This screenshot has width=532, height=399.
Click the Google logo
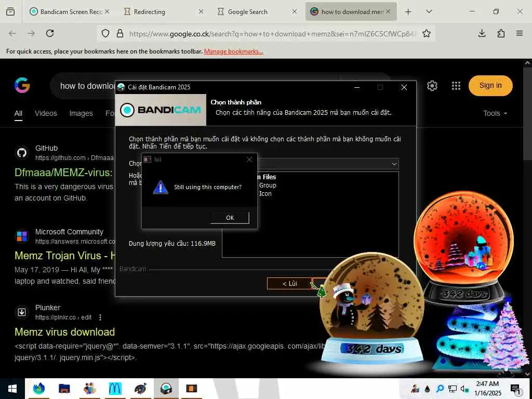[x=22, y=86]
